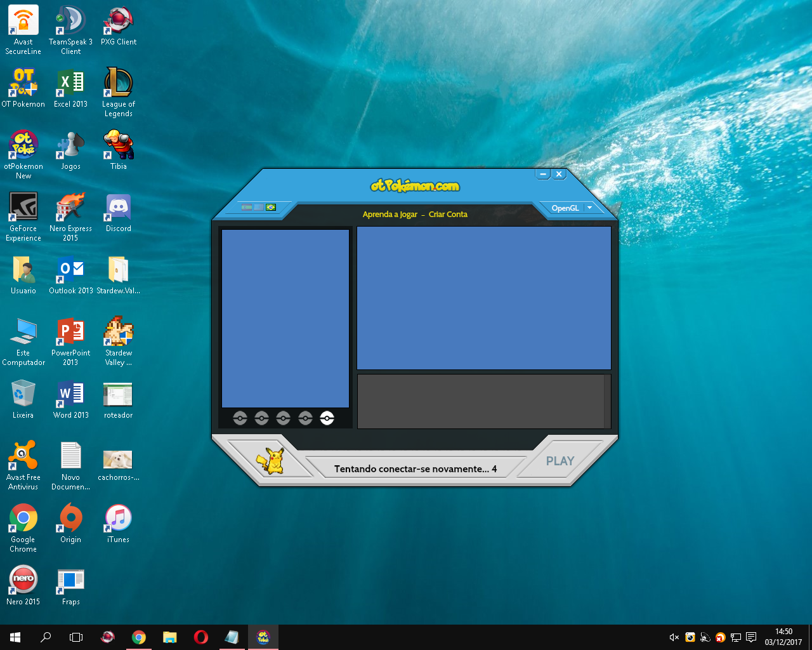This screenshot has width=812, height=650.
Task: Open the Aprenda a Jogar link
Action: tap(390, 215)
